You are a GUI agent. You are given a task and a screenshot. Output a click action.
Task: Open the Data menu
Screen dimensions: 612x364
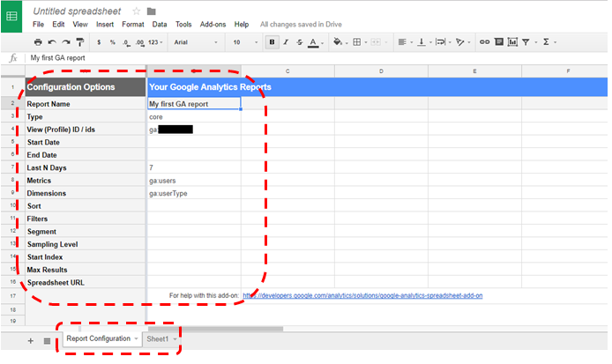[x=160, y=24]
